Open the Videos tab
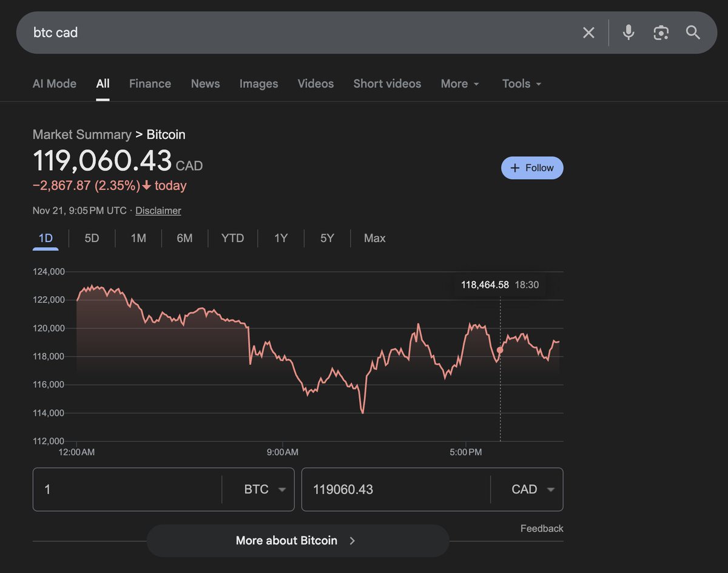Screen dimensions: 728x573 tap(315, 84)
